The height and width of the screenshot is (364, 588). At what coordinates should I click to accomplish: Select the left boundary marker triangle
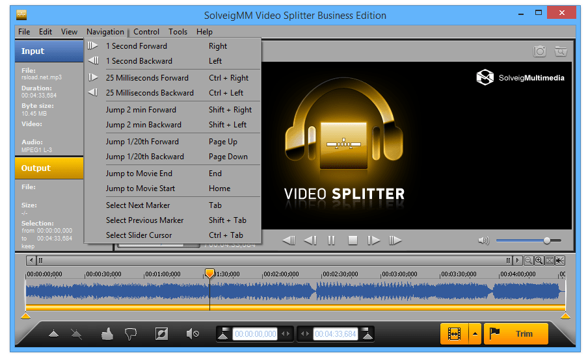(x=25, y=316)
